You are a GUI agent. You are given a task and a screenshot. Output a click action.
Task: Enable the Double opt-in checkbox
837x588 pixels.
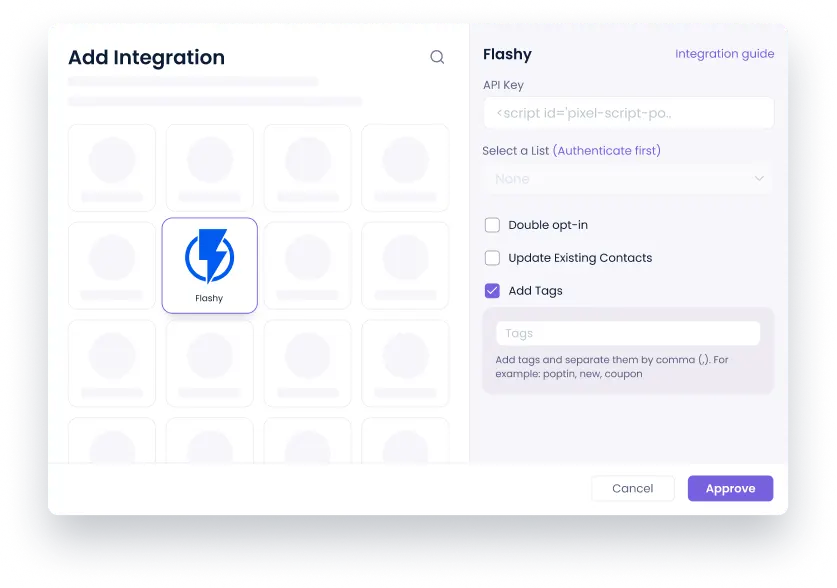pos(492,225)
